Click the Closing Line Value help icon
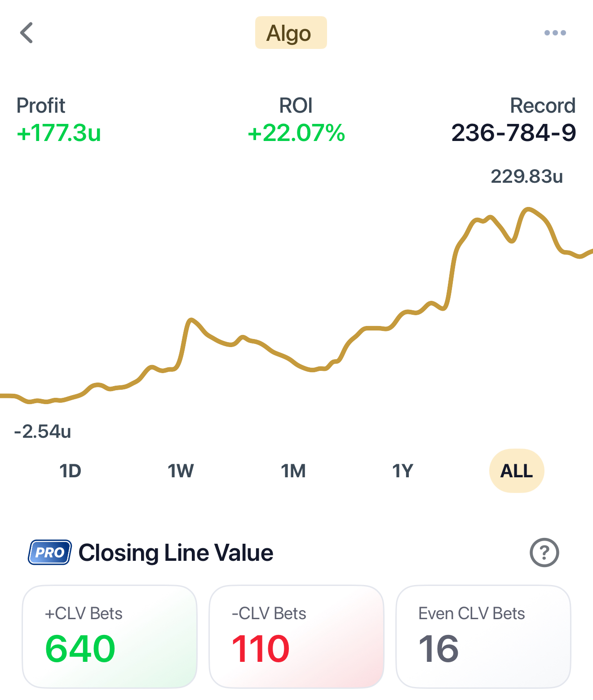The image size is (593, 700). pos(544,552)
